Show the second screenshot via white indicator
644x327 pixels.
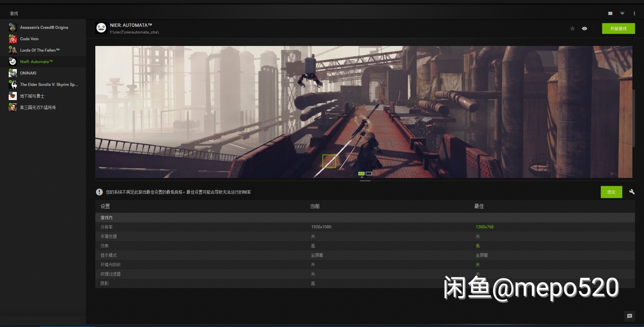(x=369, y=174)
